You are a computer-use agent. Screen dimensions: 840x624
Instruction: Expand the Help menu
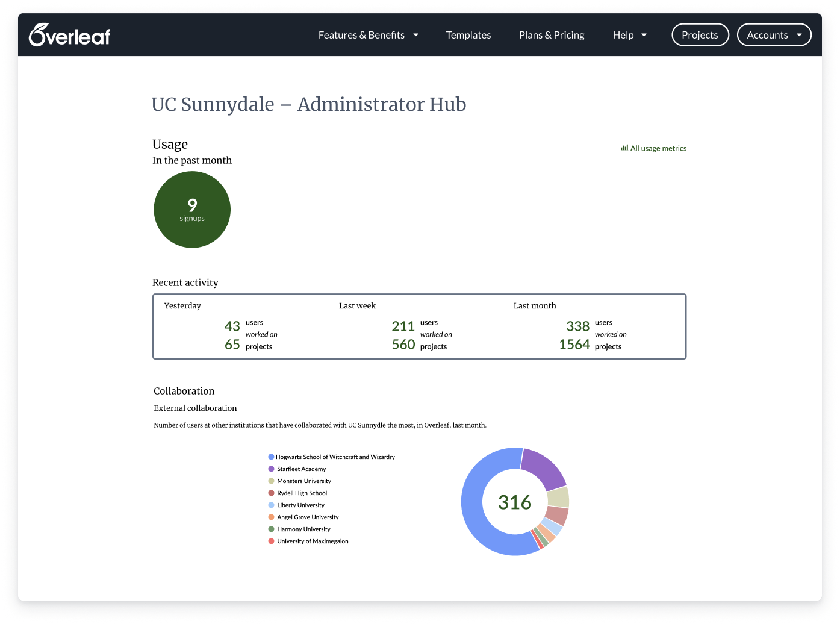[629, 34]
